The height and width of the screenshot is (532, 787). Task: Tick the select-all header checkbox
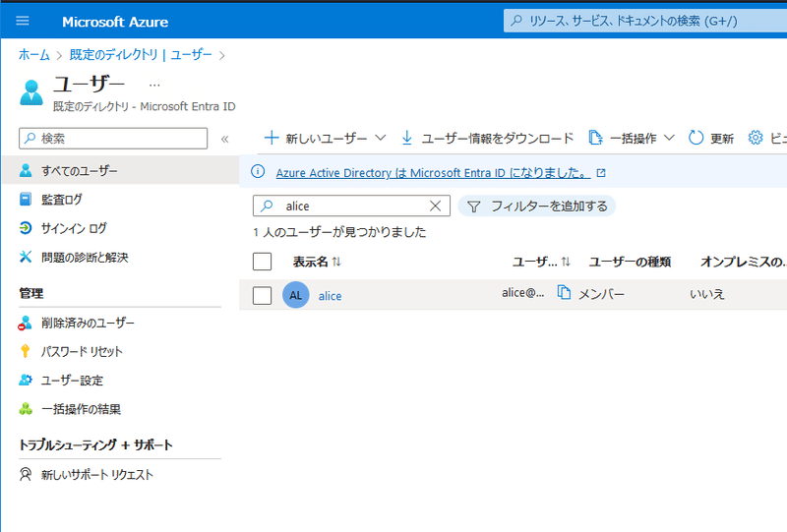pyautogui.click(x=262, y=262)
